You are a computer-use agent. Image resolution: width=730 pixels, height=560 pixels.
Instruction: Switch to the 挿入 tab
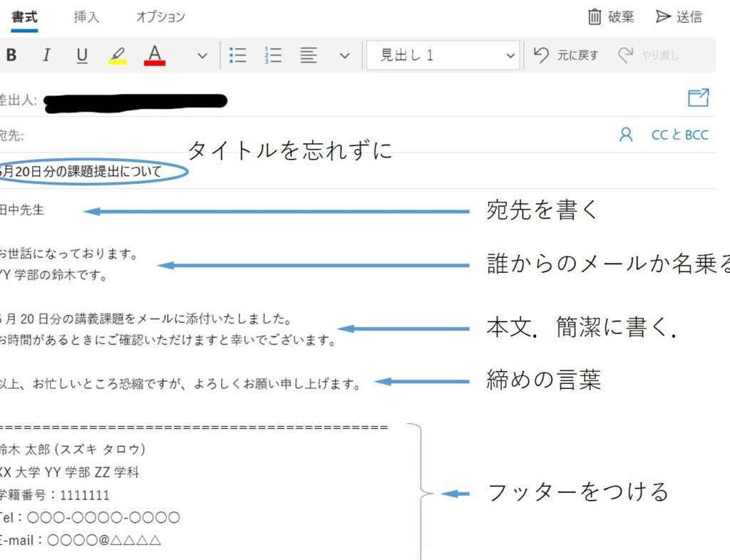86,17
